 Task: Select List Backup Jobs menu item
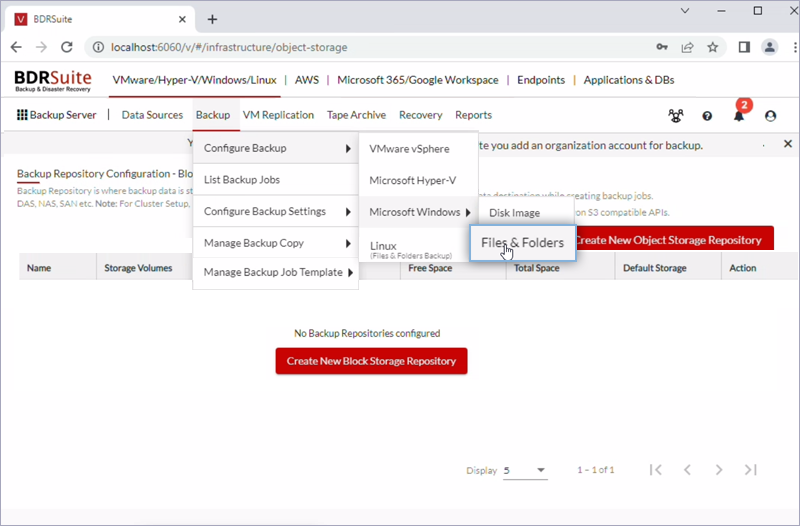pos(276,180)
